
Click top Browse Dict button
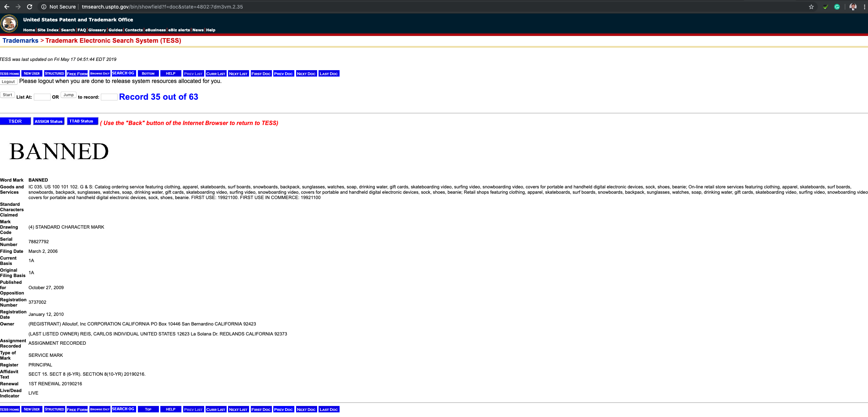[100, 74]
